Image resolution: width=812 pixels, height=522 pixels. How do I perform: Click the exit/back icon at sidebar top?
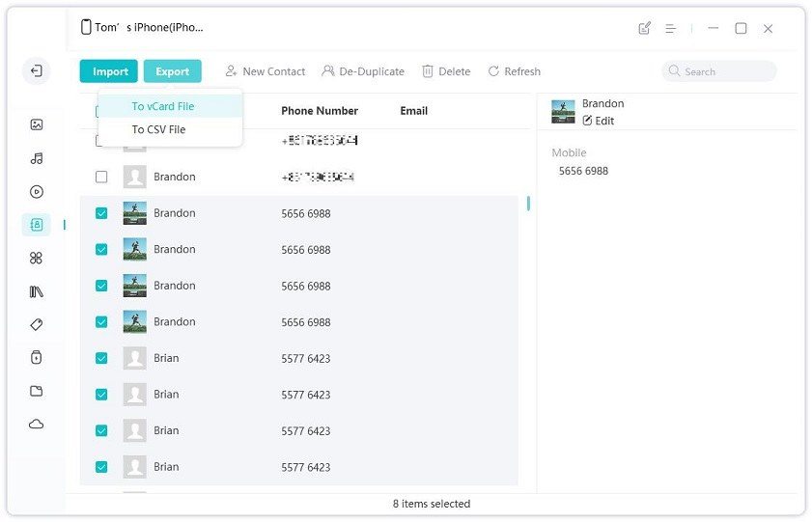coord(36,70)
